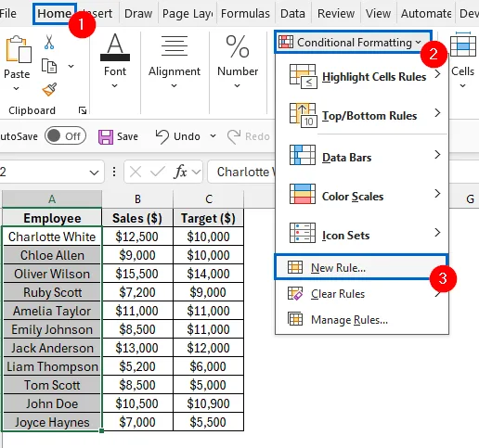Open Icon Sets submenu
Viewport: 479px width, 448px height.
(x=362, y=233)
